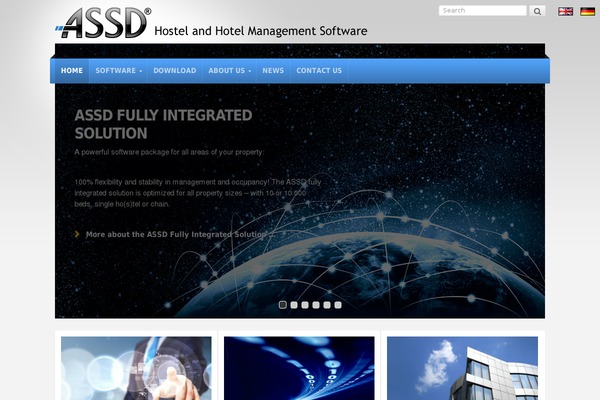Image resolution: width=600 pixels, height=400 pixels.
Task: Select the second slideshow dot
Action: tap(294, 305)
